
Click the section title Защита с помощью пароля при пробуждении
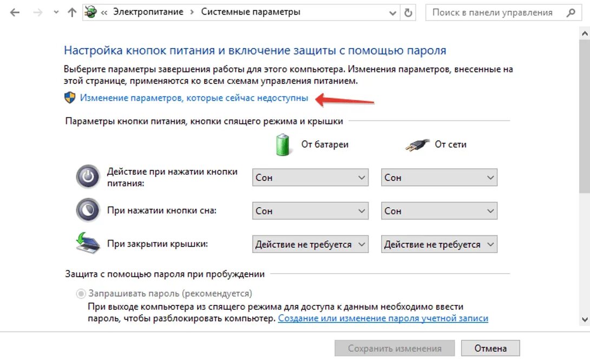point(165,274)
